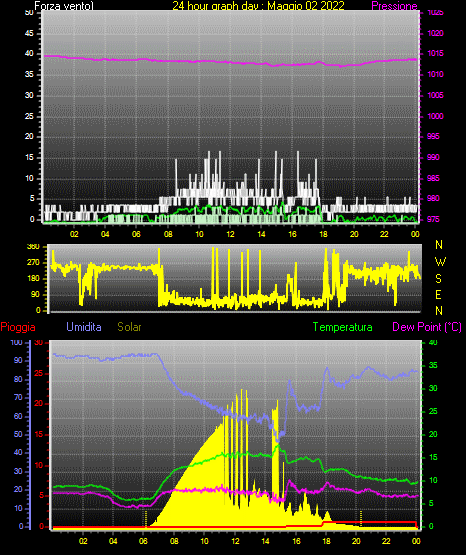The height and width of the screenshot is (555, 466).
Task: Click the Forza vento title label
Action: [64, 6]
